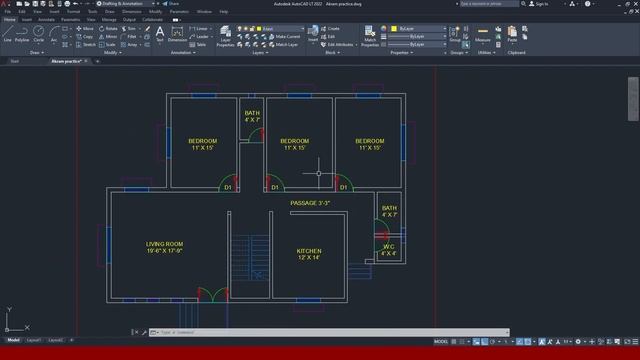Open the ByLayer linetype dropdown

(x=417, y=44)
